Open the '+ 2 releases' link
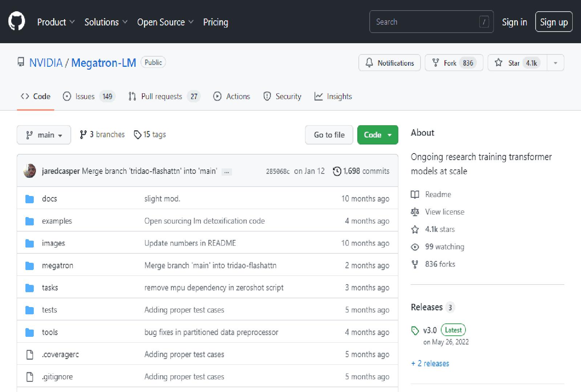Viewport: 581px width, 392px height. pos(430,363)
